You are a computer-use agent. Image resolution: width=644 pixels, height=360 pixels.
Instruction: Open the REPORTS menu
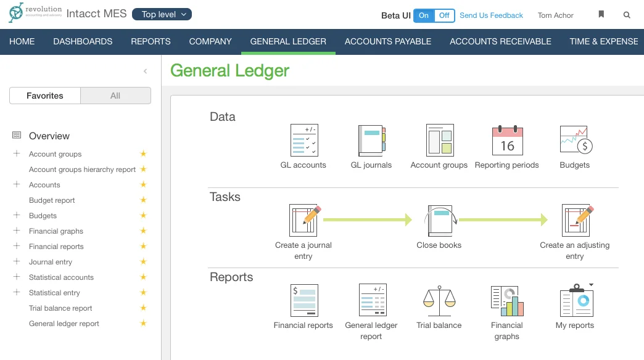(151, 41)
